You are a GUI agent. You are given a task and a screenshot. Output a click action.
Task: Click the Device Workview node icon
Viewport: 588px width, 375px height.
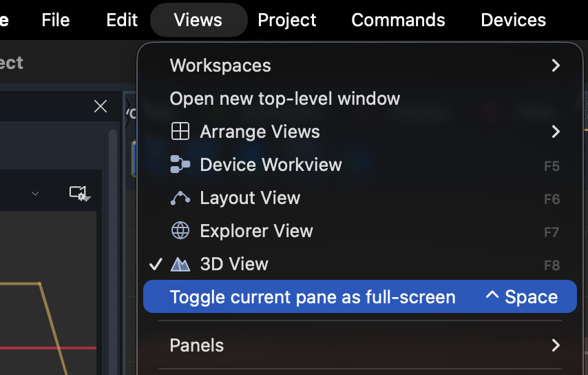click(x=180, y=165)
